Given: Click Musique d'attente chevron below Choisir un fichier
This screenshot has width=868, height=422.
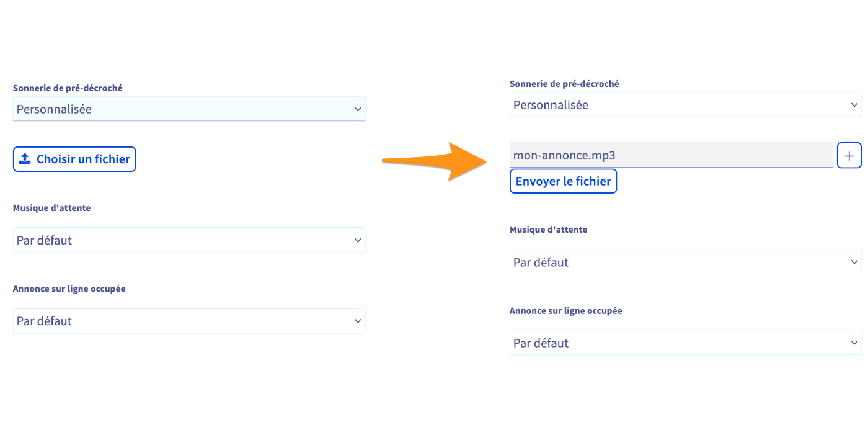Looking at the screenshot, I should pyautogui.click(x=358, y=240).
